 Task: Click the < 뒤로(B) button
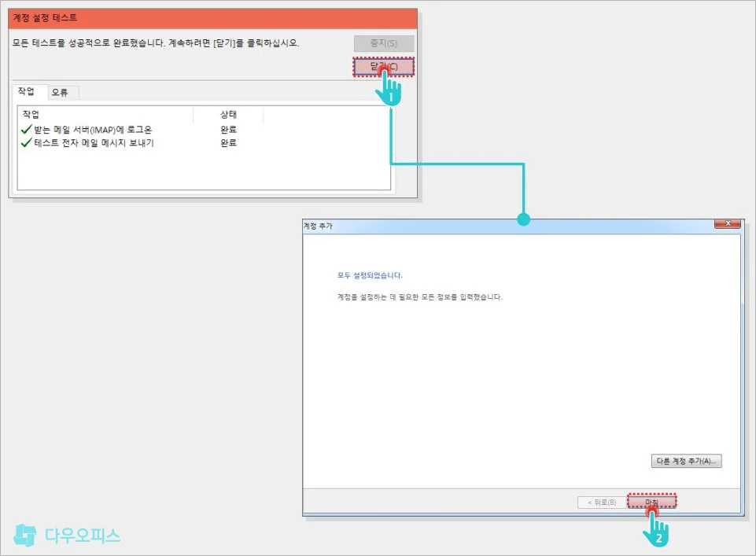pyautogui.click(x=601, y=502)
